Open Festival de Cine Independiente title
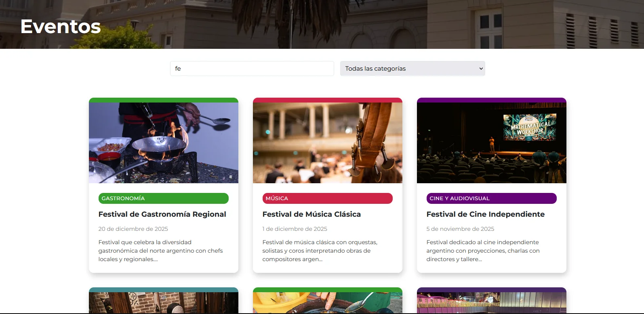Image resolution: width=644 pixels, height=314 pixels. [x=485, y=214]
